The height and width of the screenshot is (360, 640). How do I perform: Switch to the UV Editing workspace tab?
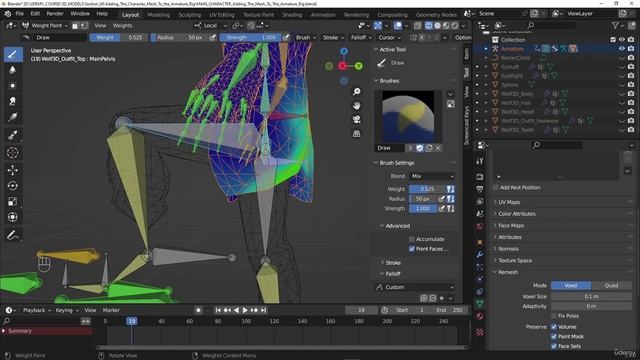point(222,15)
